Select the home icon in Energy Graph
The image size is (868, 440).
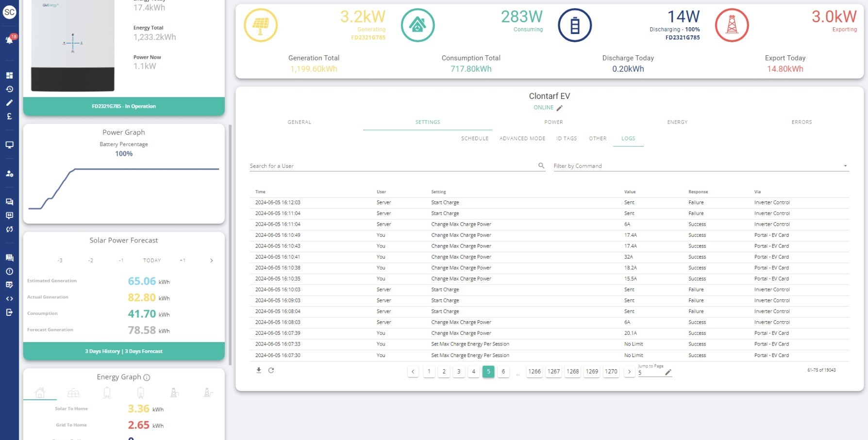pos(40,392)
